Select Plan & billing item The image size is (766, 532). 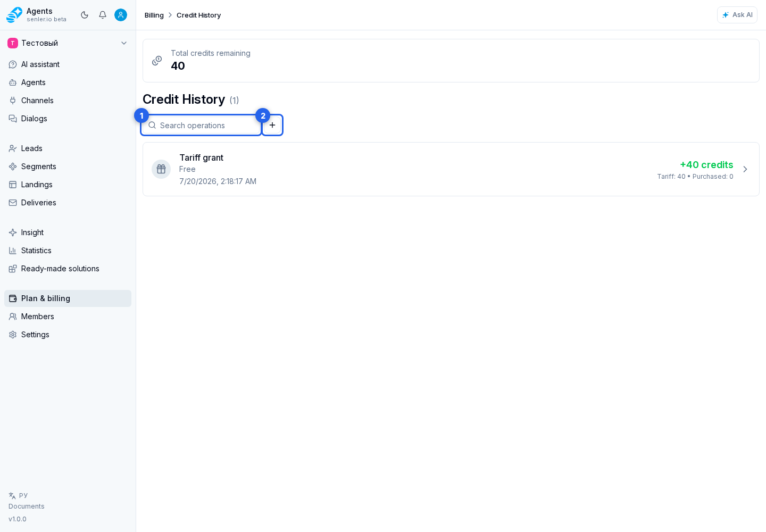click(68, 298)
